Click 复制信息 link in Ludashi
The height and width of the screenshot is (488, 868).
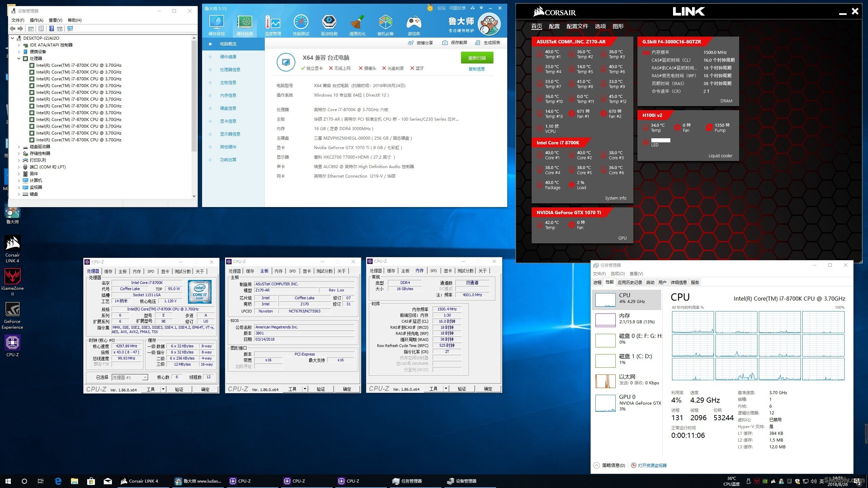(476, 69)
